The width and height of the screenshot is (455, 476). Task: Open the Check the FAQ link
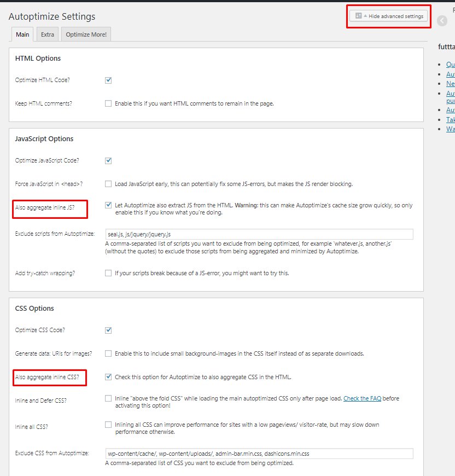click(x=362, y=398)
